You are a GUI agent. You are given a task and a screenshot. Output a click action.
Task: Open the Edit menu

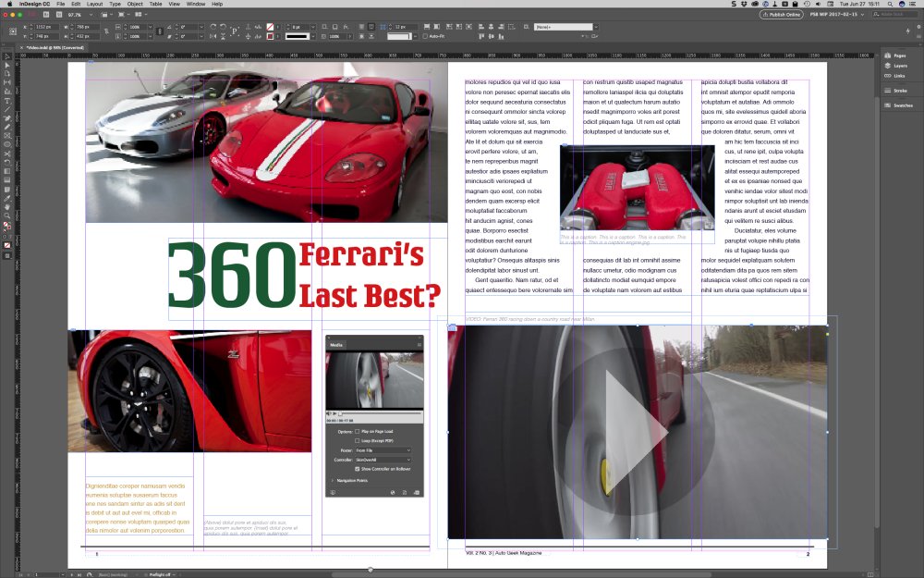[76, 4]
